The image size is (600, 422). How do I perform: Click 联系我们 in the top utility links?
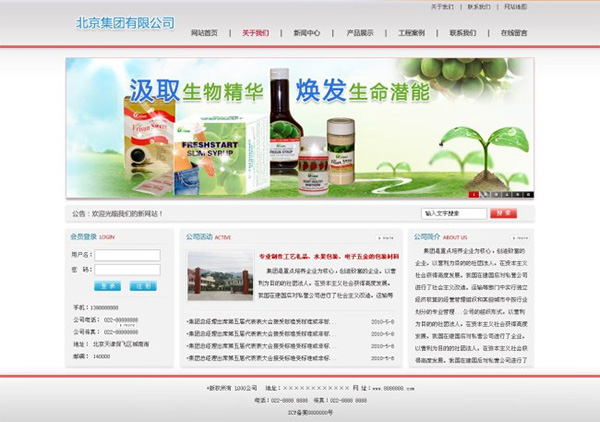click(x=479, y=7)
